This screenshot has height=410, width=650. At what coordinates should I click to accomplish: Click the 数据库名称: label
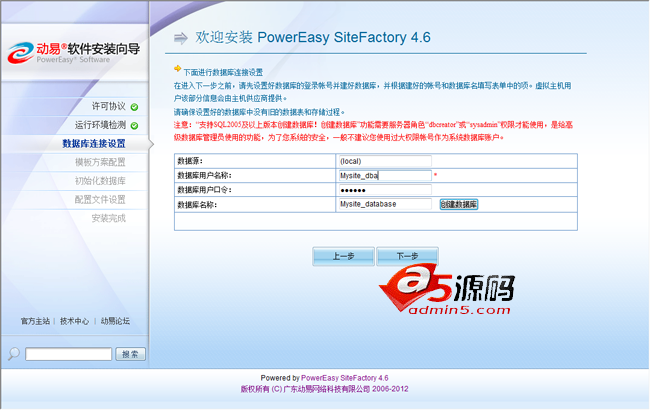197,204
